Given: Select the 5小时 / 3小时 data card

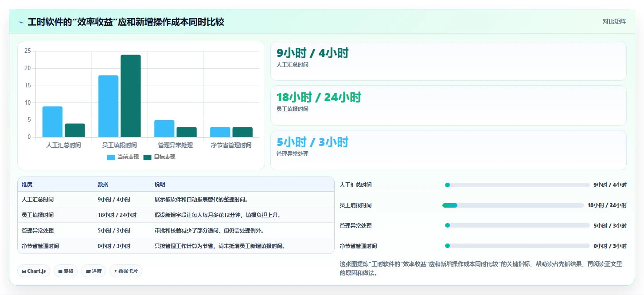Looking at the screenshot, I should 448,150.
